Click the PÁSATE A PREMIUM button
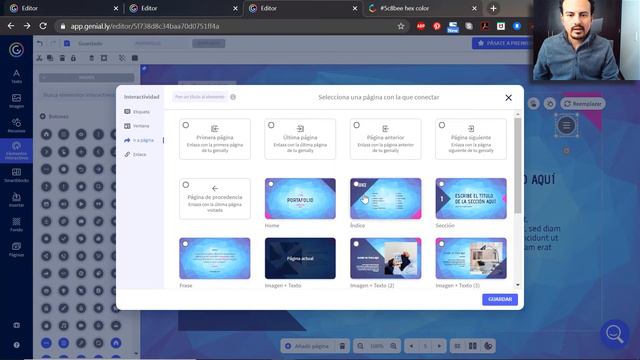 pyautogui.click(x=503, y=43)
